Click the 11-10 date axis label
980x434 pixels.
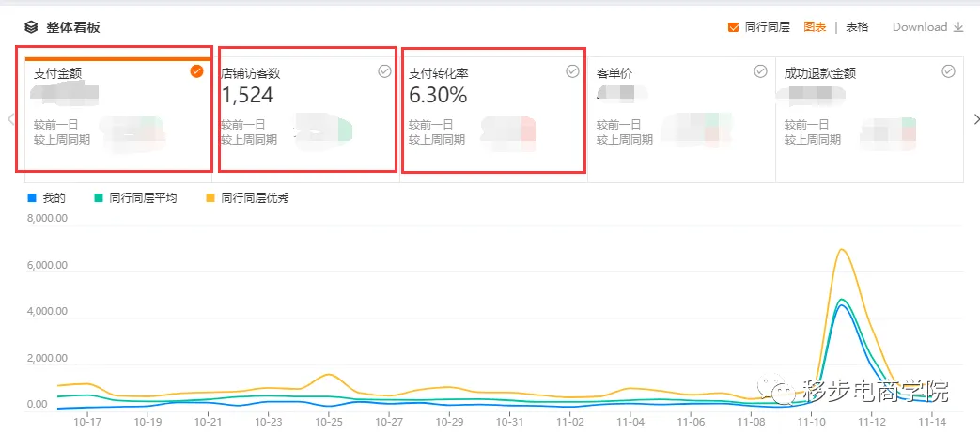(x=811, y=422)
